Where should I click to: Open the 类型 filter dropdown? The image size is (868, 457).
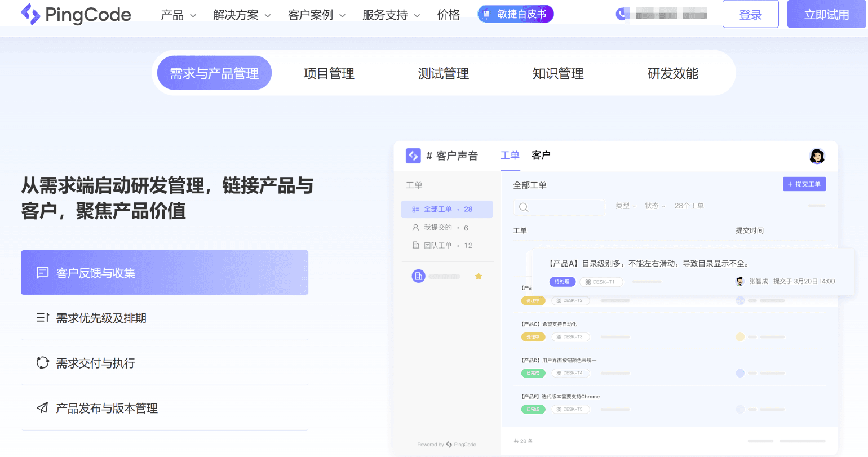[x=626, y=206]
